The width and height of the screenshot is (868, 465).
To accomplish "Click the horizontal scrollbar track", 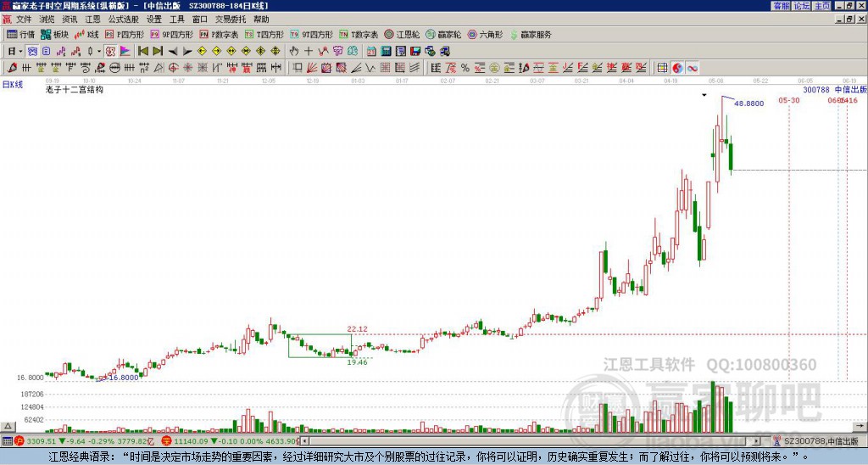I will 531,441.
